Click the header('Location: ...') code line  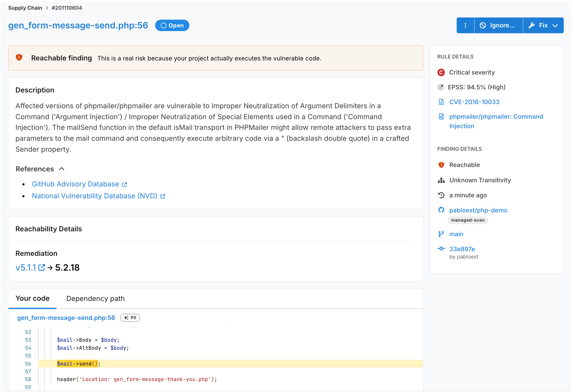point(137,379)
